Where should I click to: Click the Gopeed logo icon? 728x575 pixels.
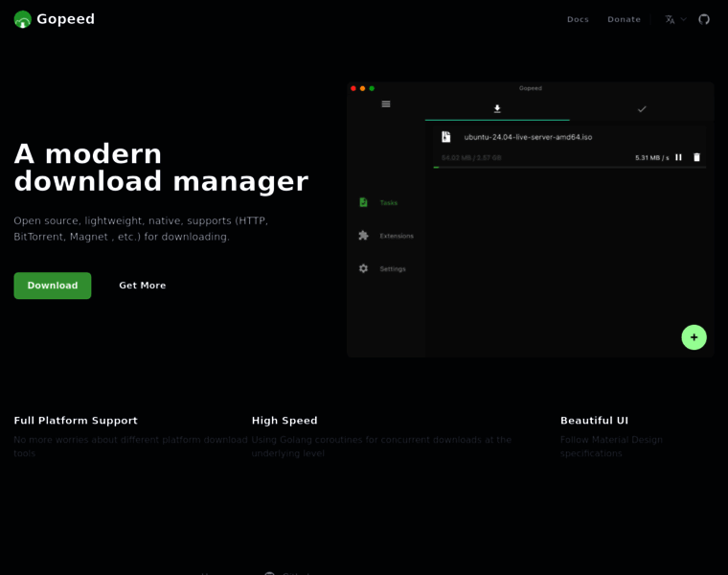23,19
